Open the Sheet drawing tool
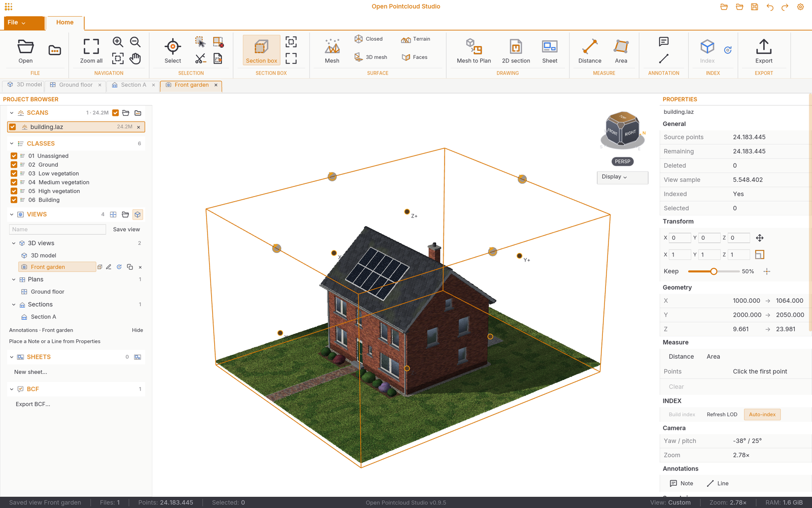 [550, 50]
